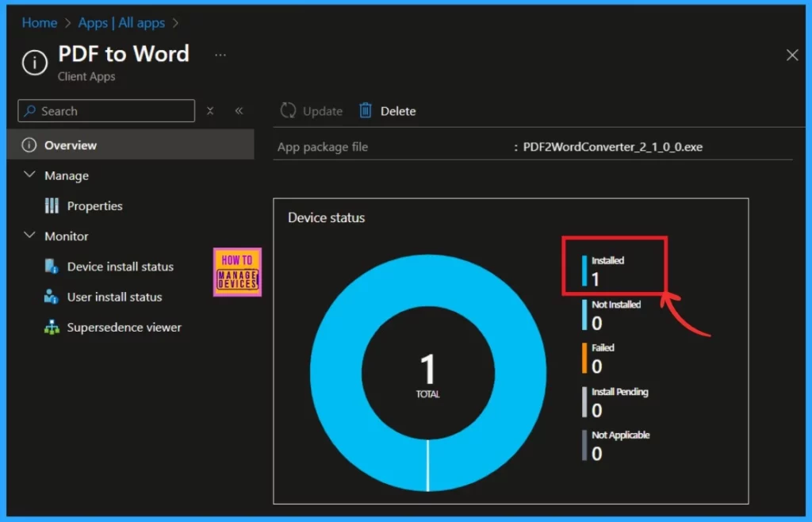Click the Properties bars icon

52,205
